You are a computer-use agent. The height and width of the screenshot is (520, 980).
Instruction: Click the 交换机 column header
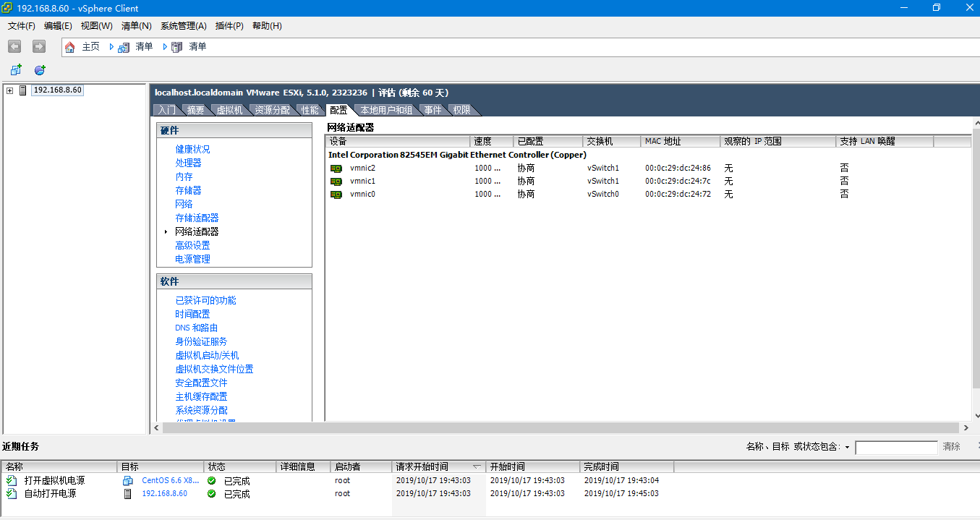pyautogui.click(x=611, y=141)
